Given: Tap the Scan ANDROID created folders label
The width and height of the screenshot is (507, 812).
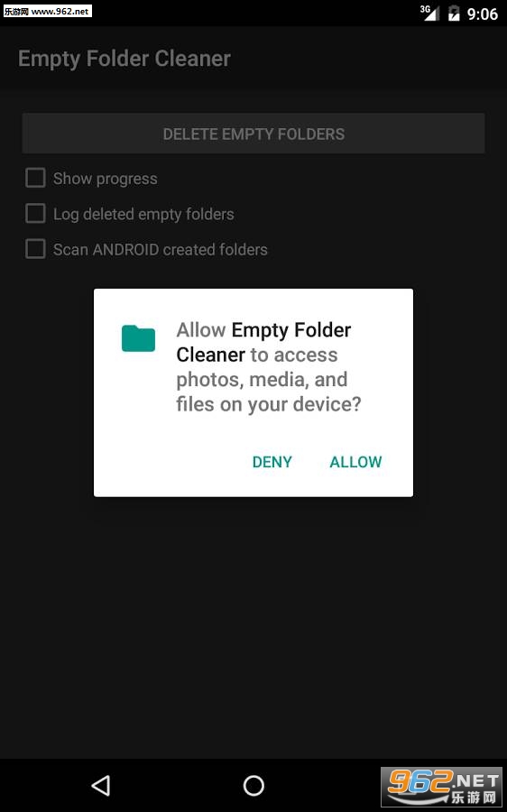Looking at the screenshot, I should 161,250.
